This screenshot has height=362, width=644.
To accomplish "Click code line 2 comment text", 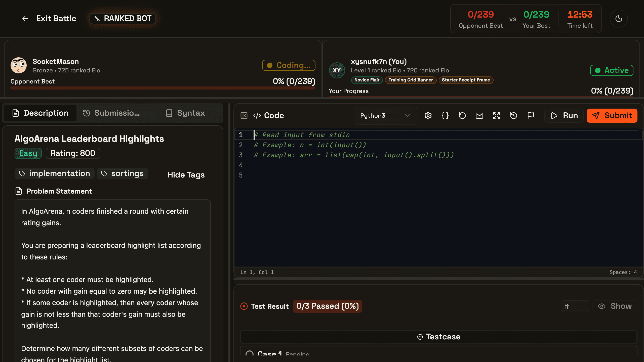I will [x=310, y=145].
